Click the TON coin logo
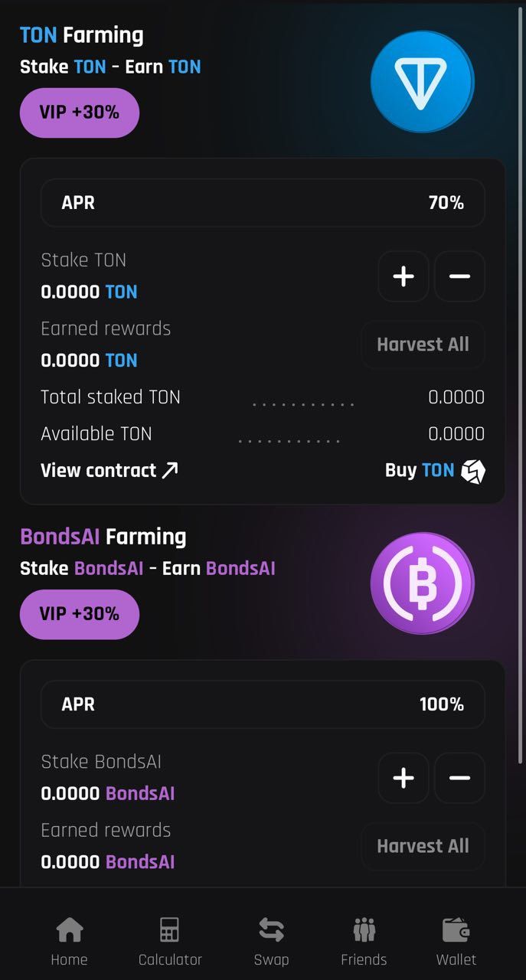This screenshot has height=980, width=526. 422,81
